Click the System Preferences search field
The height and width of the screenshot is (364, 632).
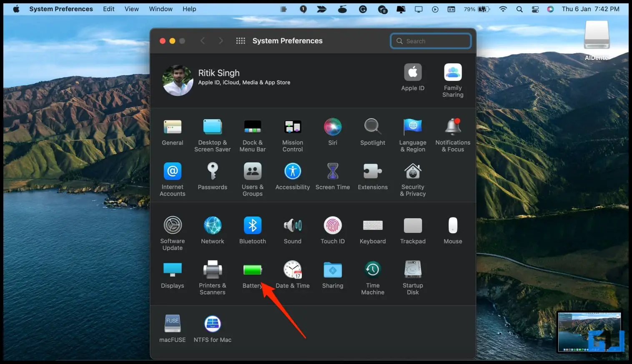431,41
